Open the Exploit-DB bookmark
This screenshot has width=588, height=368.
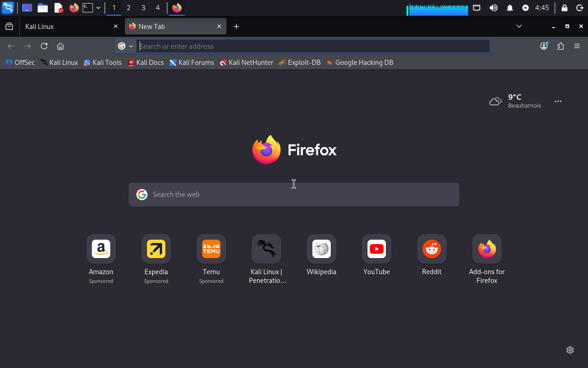click(300, 63)
